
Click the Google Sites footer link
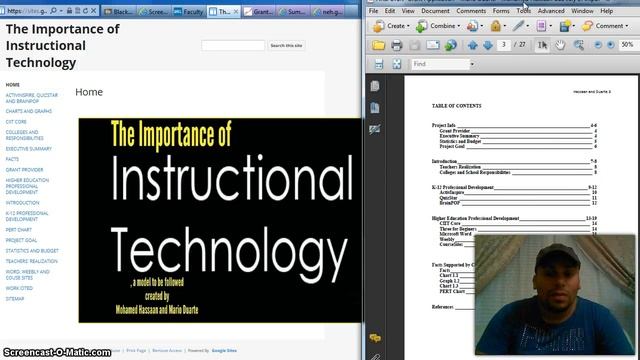224,350
